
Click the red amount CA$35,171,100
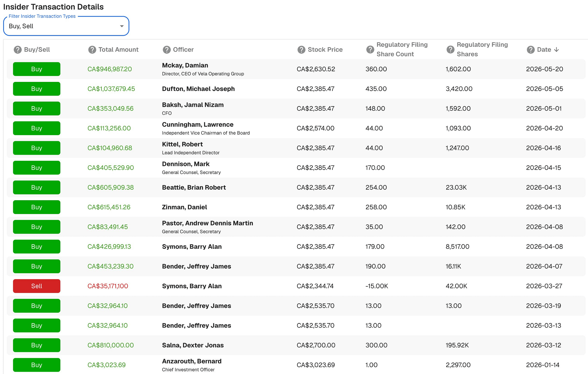point(108,286)
